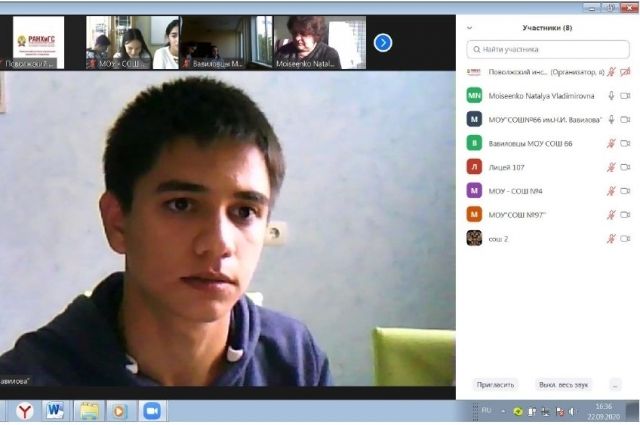Image resolution: width=640 pixels, height=425 pixels.
Task: Open the file explorer folder in the taskbar
Action: (88, 410)
